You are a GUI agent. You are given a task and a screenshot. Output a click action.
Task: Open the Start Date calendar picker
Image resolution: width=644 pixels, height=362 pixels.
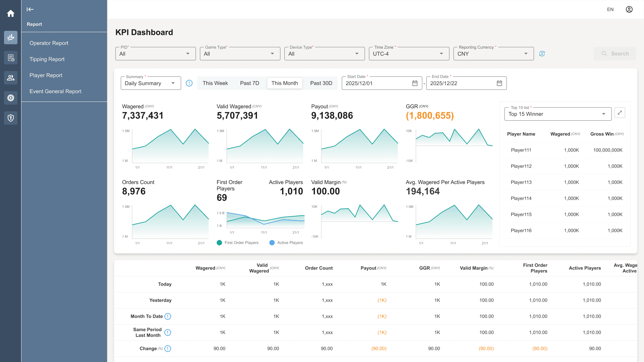tap(415, 83)
